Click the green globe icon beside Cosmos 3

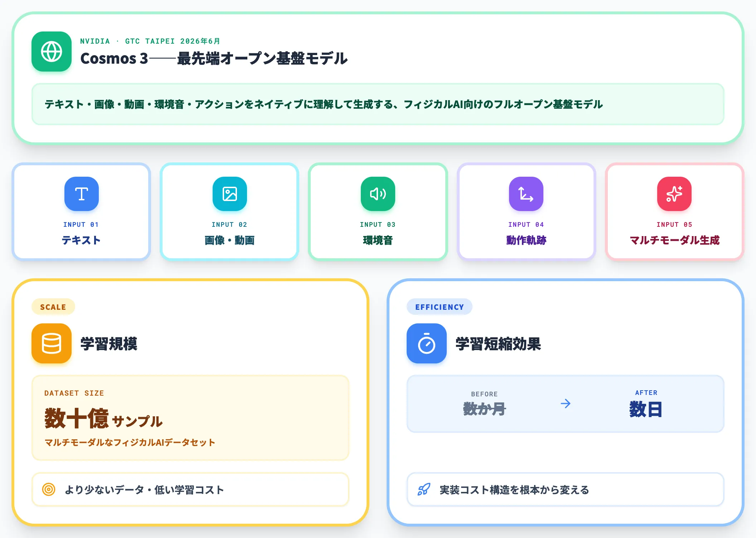tap(52, 52)
